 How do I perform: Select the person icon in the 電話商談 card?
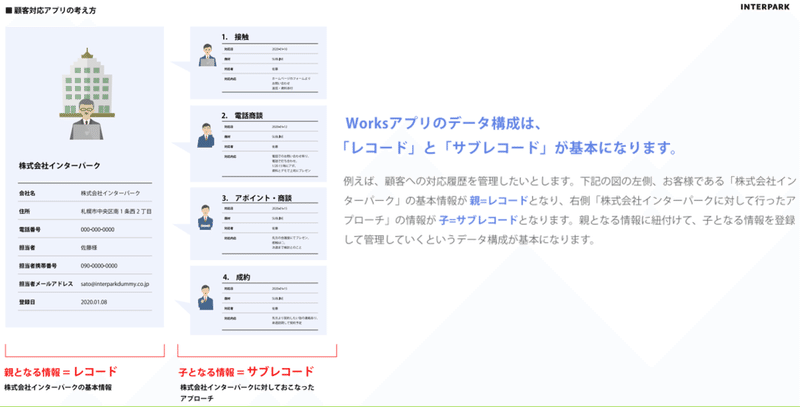tap(206, 135)
